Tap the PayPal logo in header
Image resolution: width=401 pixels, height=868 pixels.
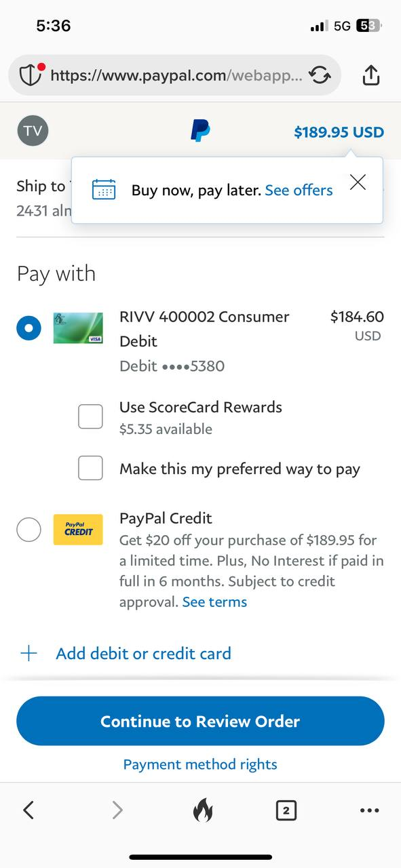200,130
